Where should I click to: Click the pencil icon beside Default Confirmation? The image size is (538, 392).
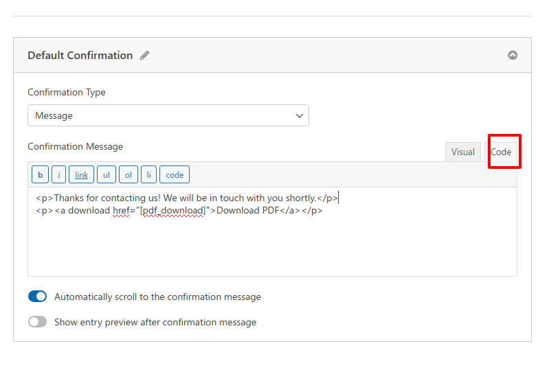(x=145, y=55)
